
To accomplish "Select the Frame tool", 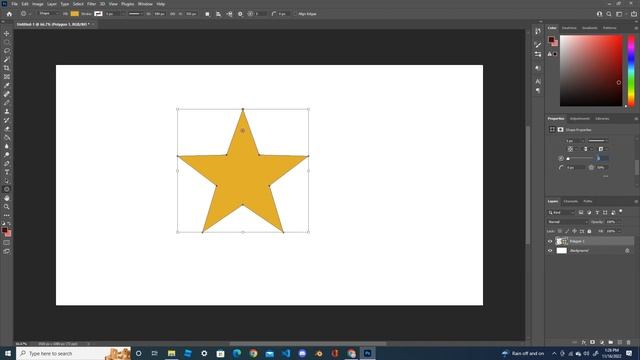I will [7, 77].
